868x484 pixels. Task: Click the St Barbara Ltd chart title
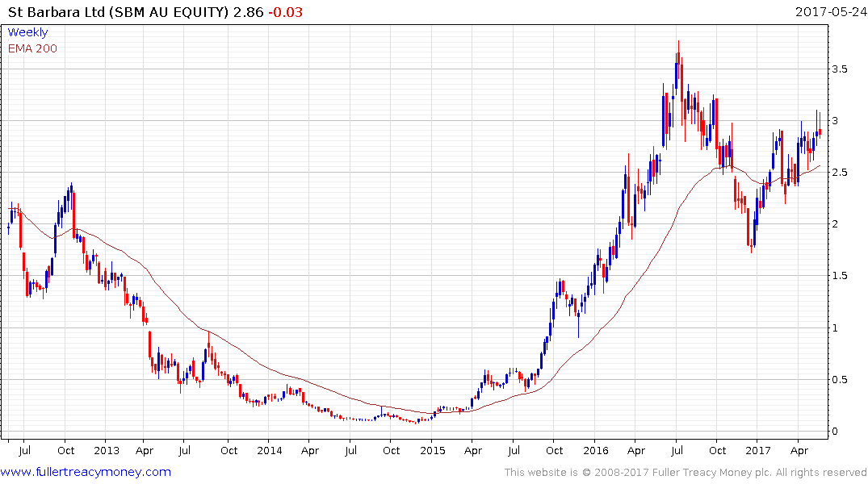[118, 12]
